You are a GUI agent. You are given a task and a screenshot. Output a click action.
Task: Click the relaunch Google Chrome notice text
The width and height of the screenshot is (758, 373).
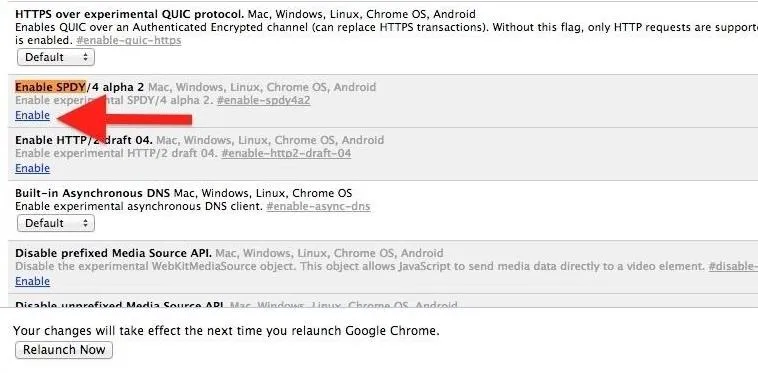pyautogui.click(x=226, y=331)
